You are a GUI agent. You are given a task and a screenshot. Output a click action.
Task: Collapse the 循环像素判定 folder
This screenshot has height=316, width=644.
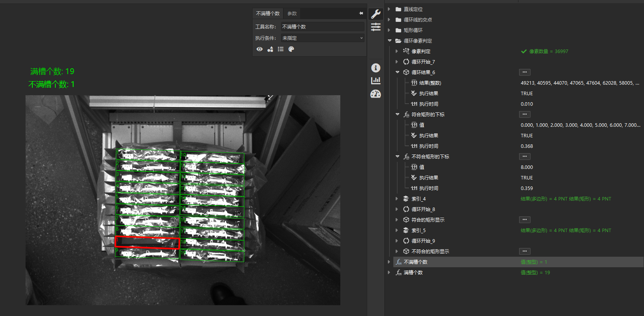[x=389, y=41]
